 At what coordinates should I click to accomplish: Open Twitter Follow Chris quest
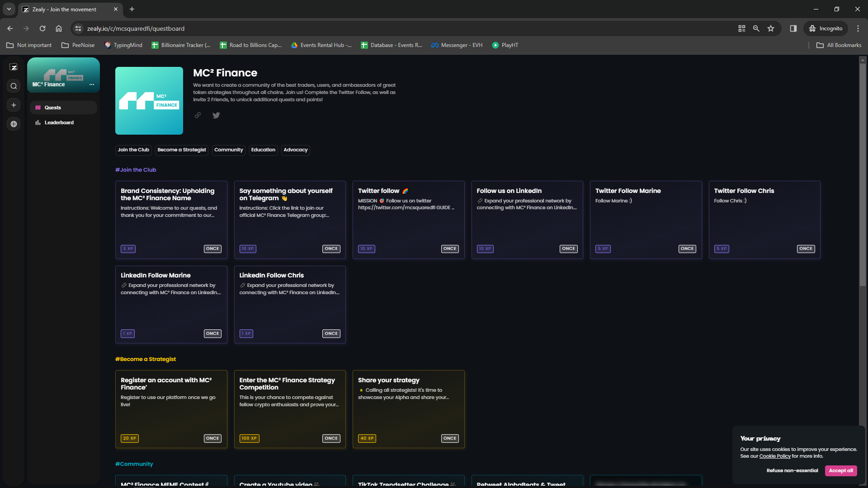[x=764, y=220]
